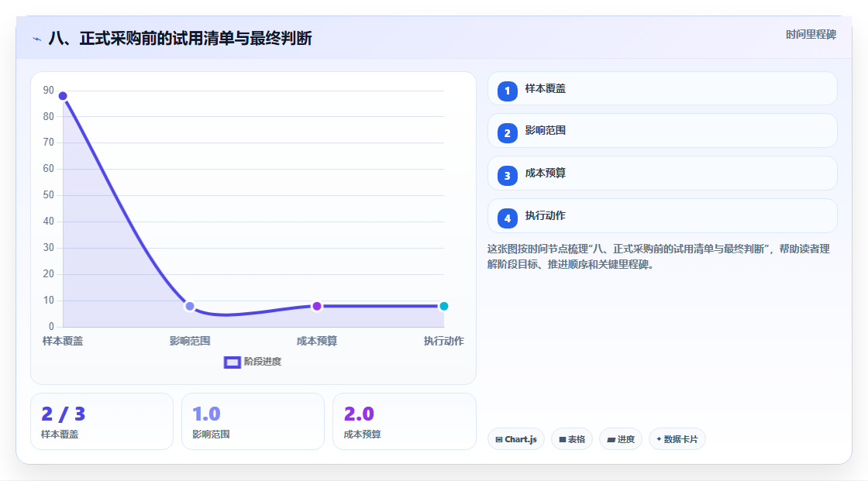
Task: Click the 2.0 成本预算 stat card
Action: tap(405, 421)
